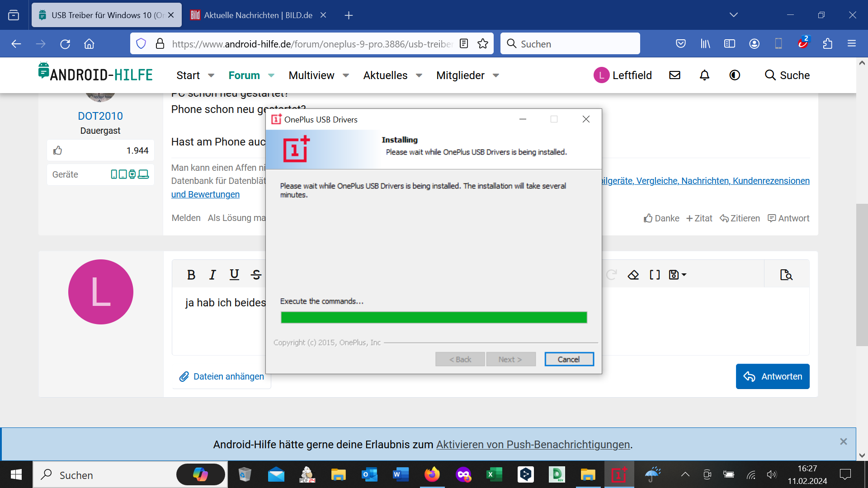
Task: Click the eraser remove-formatting icon
Action: pyautogui.click(x=633, y=275)
